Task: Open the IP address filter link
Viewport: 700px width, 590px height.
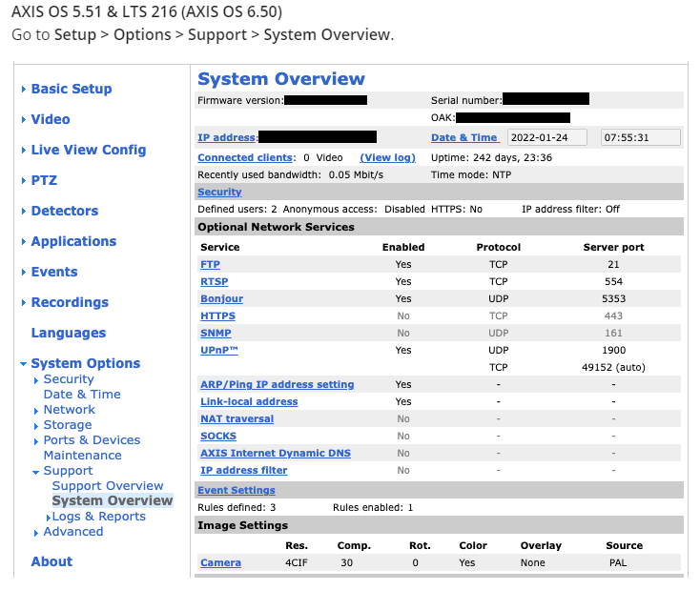Action: (244, 471)
